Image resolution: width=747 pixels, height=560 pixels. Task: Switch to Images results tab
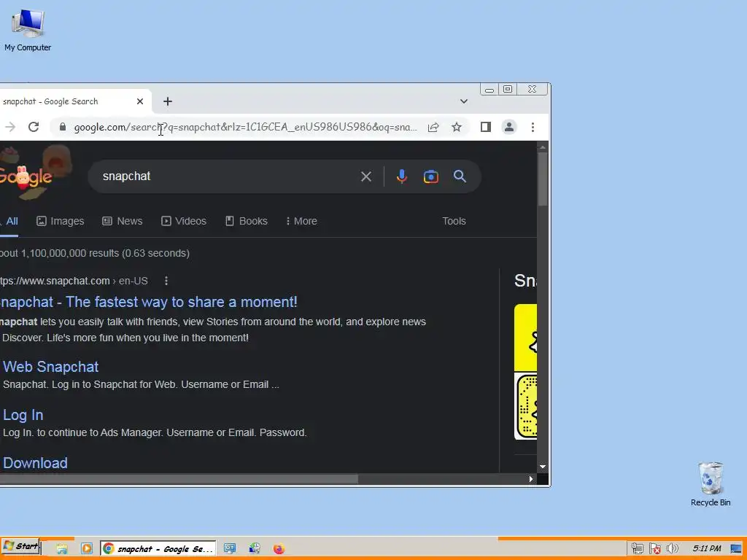coord(61,221)
